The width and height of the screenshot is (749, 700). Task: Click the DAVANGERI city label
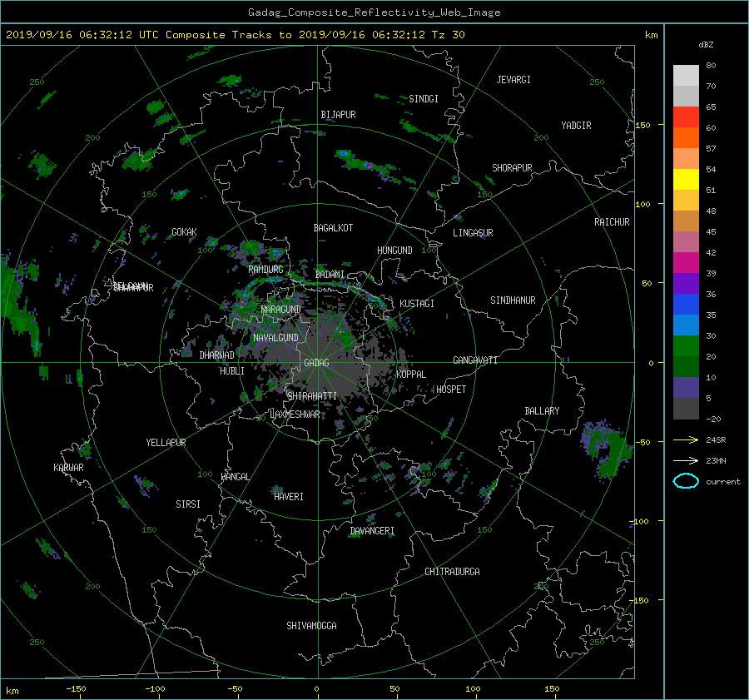coord(372,531)
